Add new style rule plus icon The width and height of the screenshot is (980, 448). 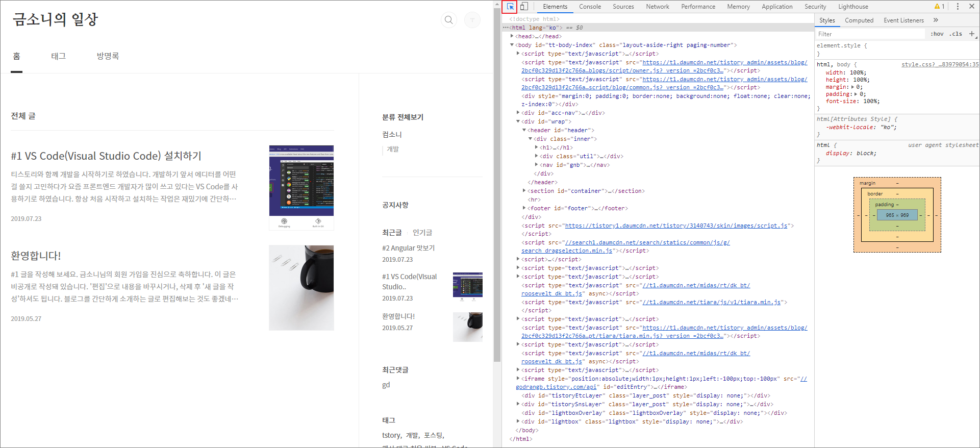[972, 34]
